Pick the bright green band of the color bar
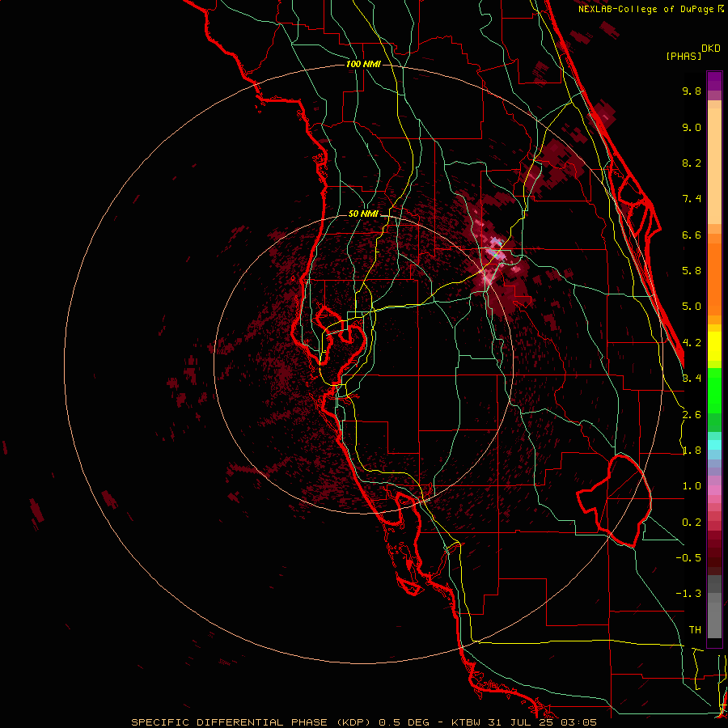Screen dimensions: 728x728 coord(714,391)
